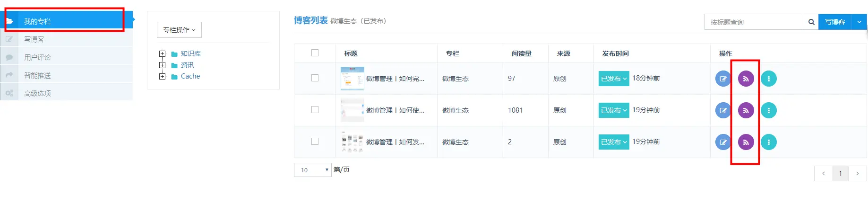Open the Cache folder link
The image size is (868, 213).
[190, 76]
